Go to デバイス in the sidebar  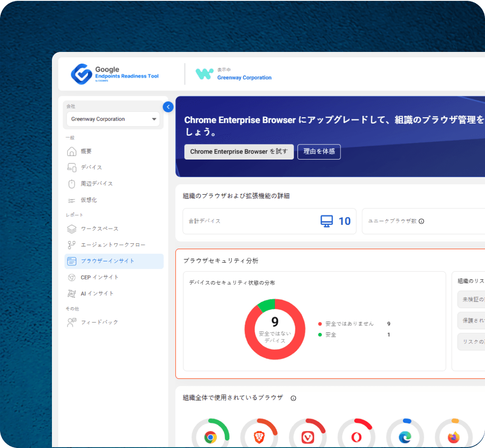coord(91,167)
